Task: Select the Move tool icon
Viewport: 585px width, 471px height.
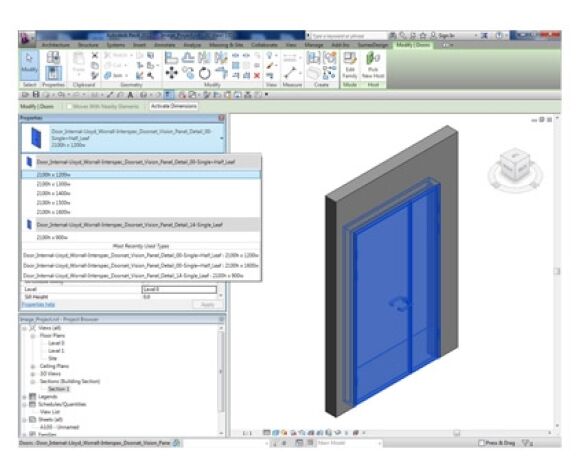Action: [x=171, y=73]
